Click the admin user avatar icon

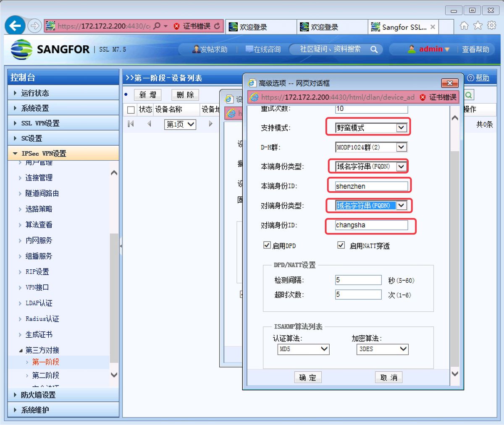(412, 49)
